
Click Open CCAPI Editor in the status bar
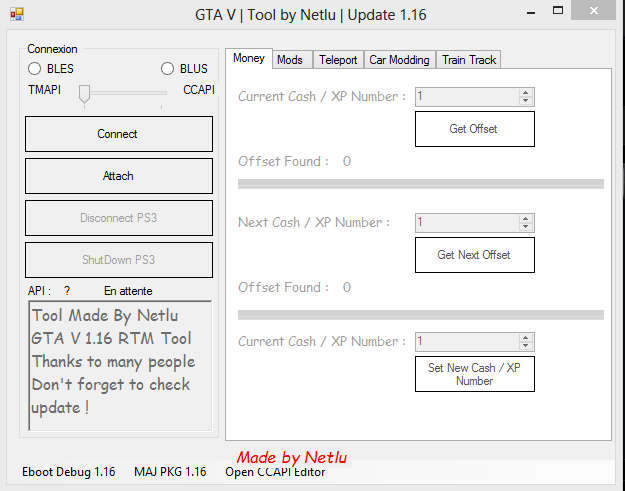[x=275, y=472]
